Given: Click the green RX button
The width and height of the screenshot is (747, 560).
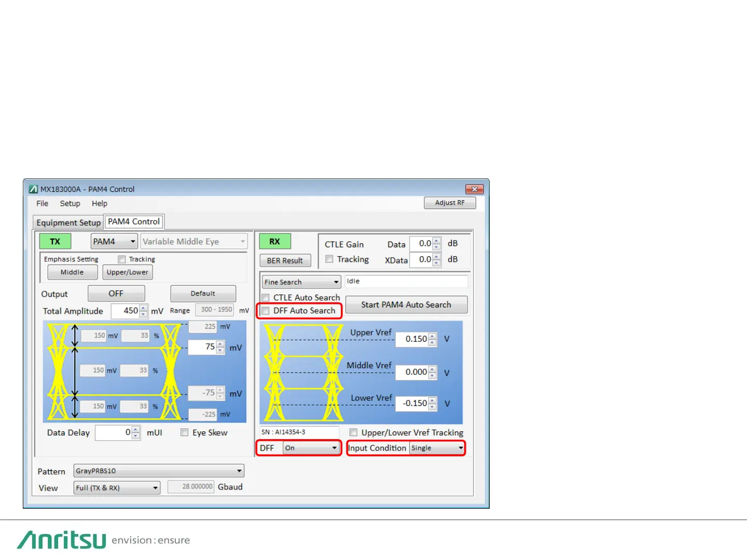Looking at the screenshot, I should (274, 242).
